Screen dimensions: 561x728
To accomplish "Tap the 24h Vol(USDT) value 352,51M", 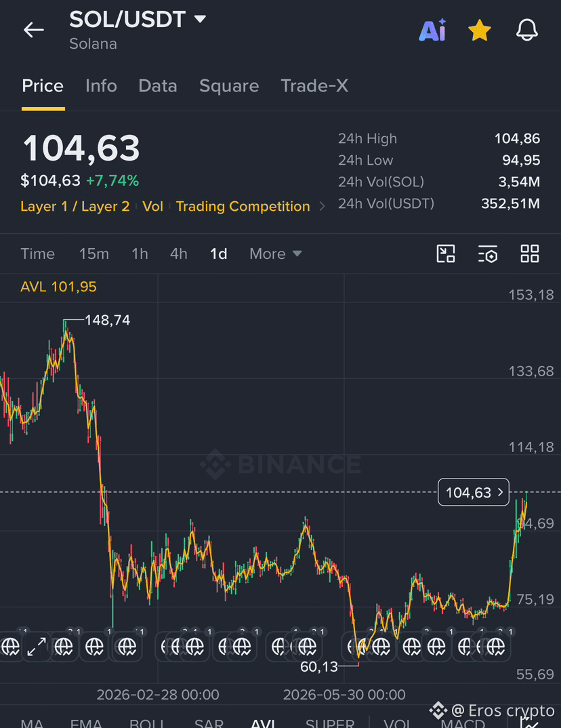I will [510, 203].
